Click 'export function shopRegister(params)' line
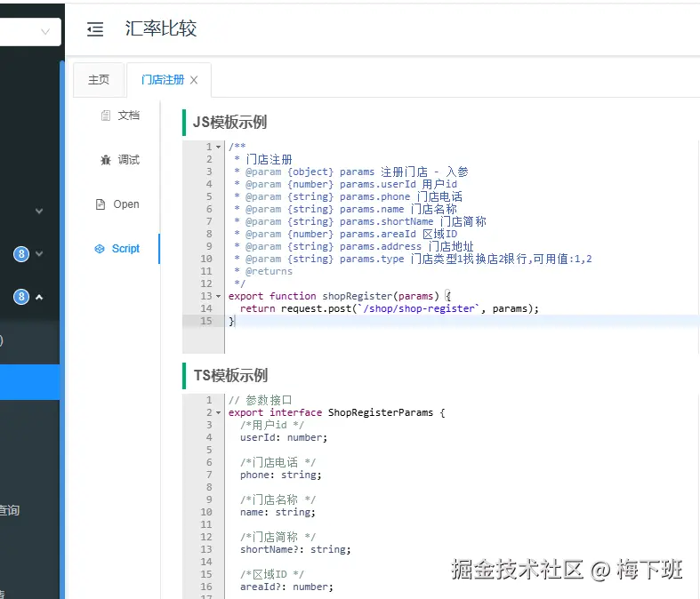The width and height of the screenshot is (700, 599). coord(340,296)
